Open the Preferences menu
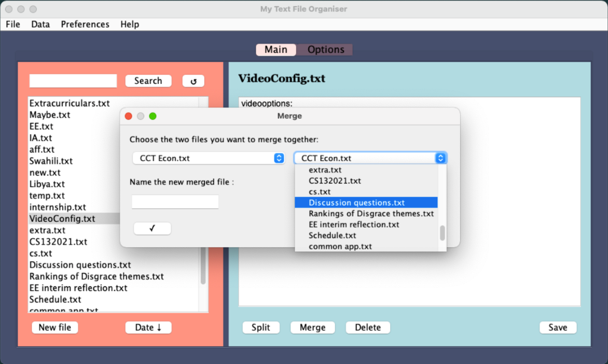This screenshot has width=608, height=364. coord(85,24)
